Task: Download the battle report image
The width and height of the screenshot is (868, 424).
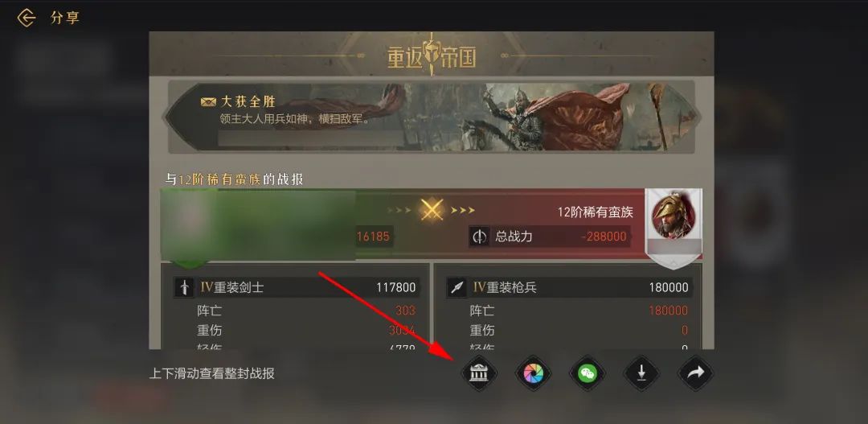Action: (x=641, y=373)
